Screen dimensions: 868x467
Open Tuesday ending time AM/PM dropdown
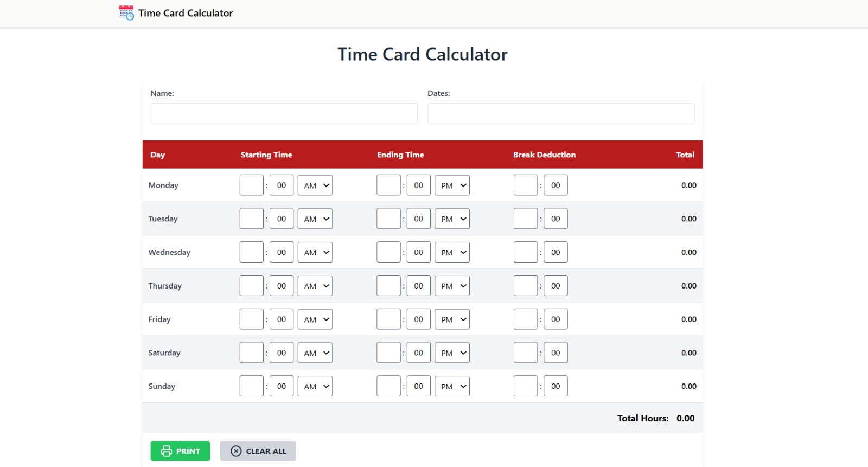coord(452,219)
